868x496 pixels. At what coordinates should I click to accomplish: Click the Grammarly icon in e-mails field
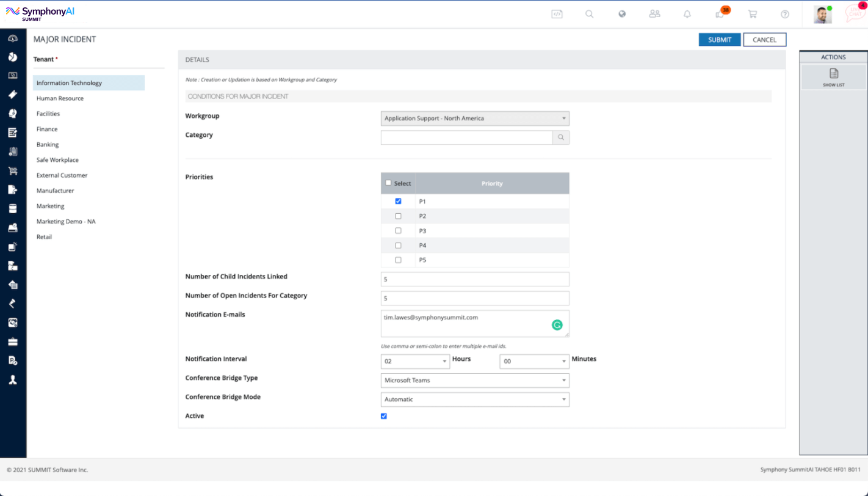click(557, 325)
